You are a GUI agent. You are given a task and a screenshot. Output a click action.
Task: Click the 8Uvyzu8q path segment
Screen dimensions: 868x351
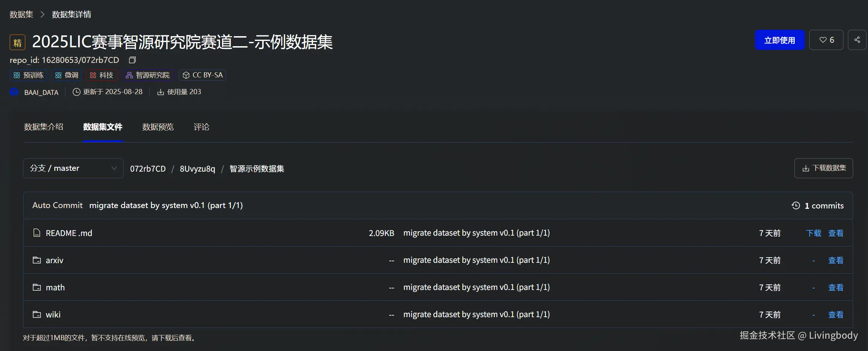(197, 168)
